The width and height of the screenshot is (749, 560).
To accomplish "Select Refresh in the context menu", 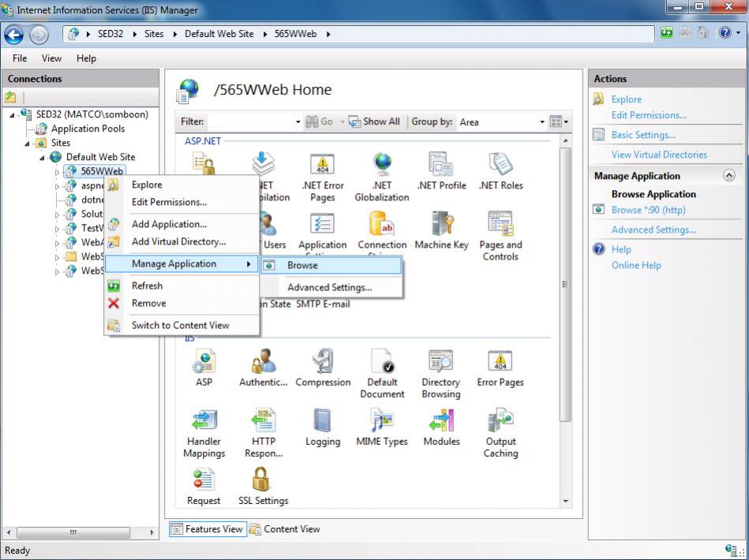I will [182, 286].
